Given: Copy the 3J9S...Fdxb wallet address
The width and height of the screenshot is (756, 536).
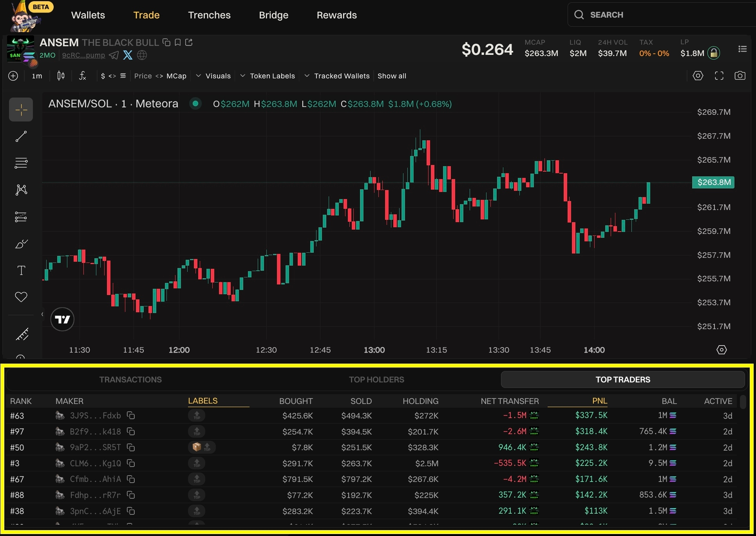Looking at the screenshot, I should (x=131, y=415).
